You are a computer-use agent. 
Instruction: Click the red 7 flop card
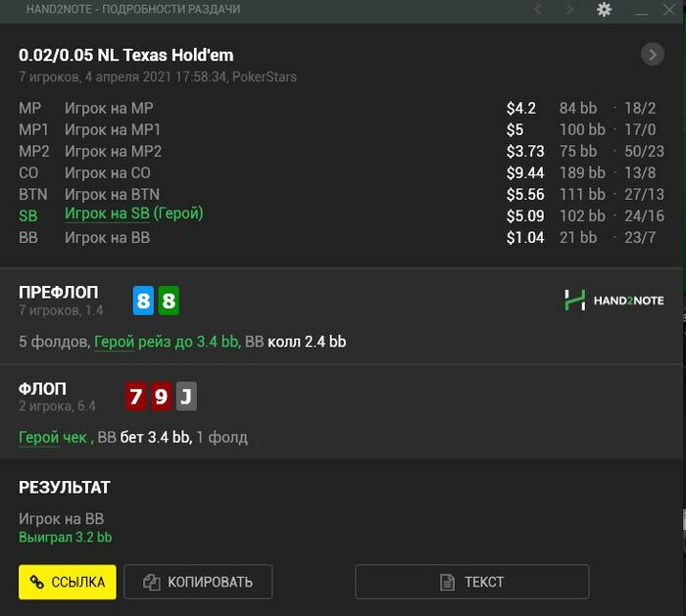pyautogui.click(x=135, y=396)
